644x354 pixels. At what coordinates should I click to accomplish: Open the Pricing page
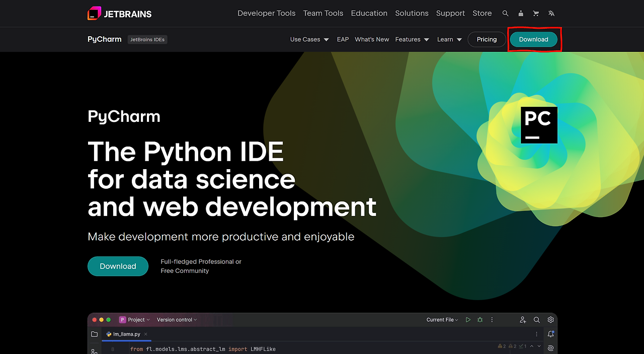pyautogui.click(x=487, y=39)
